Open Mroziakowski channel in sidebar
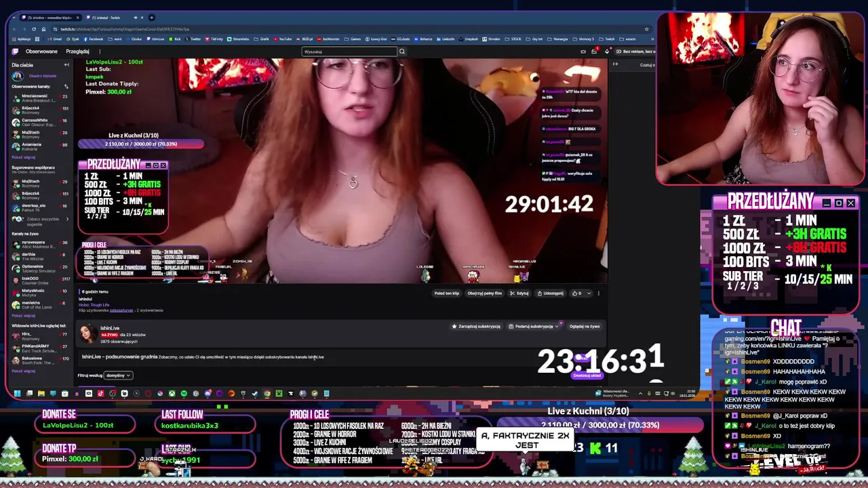The height and width of the screenshot is (488, 868). point(39,98)
